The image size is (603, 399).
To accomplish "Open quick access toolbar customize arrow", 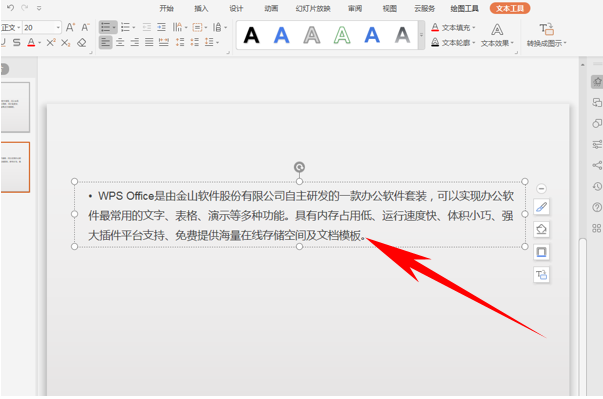I will [x=39, y=8].
